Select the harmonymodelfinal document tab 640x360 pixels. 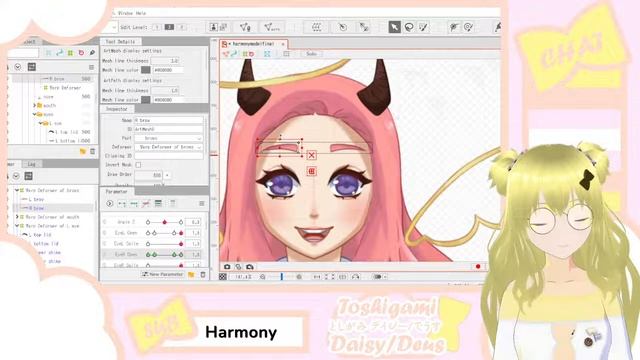pyautogui.click(x=253, y=44)
